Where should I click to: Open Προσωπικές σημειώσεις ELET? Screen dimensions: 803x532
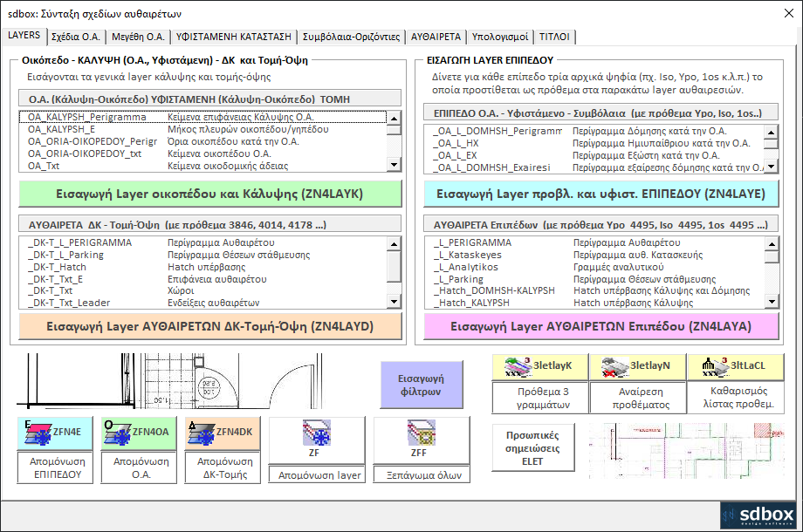[532, 448]
